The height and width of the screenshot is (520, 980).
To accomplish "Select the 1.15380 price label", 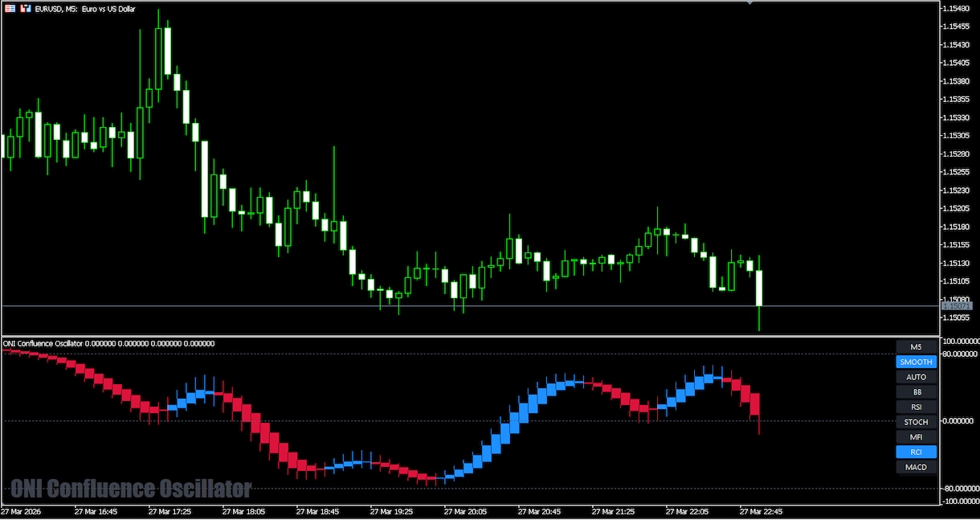I will point(958,81).
